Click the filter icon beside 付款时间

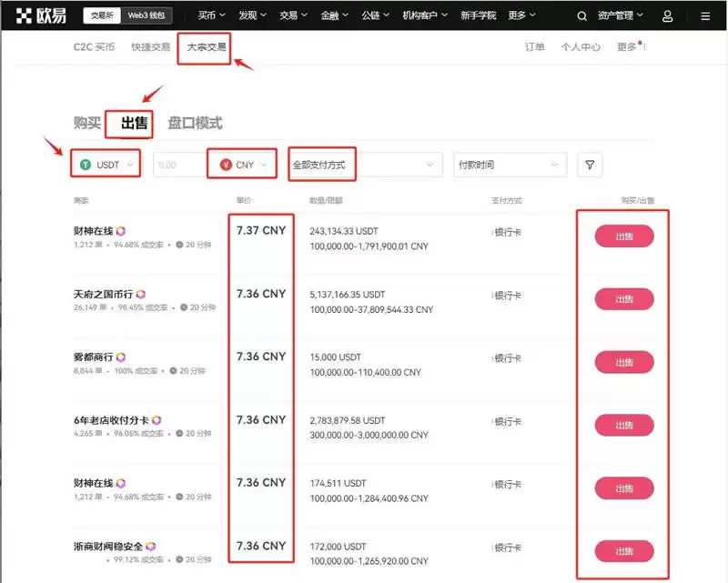pos(589,165)
